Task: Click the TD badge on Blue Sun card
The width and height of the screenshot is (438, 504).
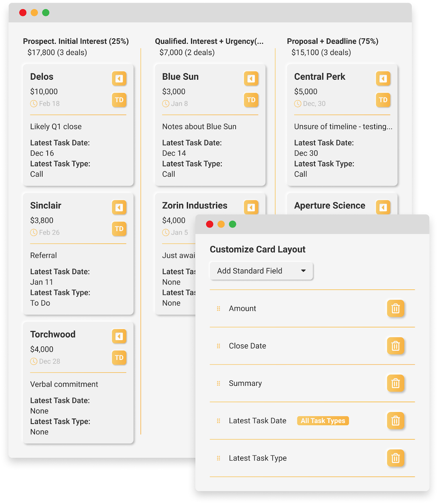Action: pos(251,100)
